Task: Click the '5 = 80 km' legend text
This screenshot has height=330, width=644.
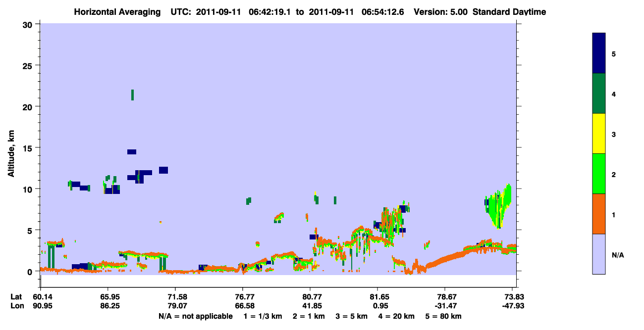Action: coord(442,316)
